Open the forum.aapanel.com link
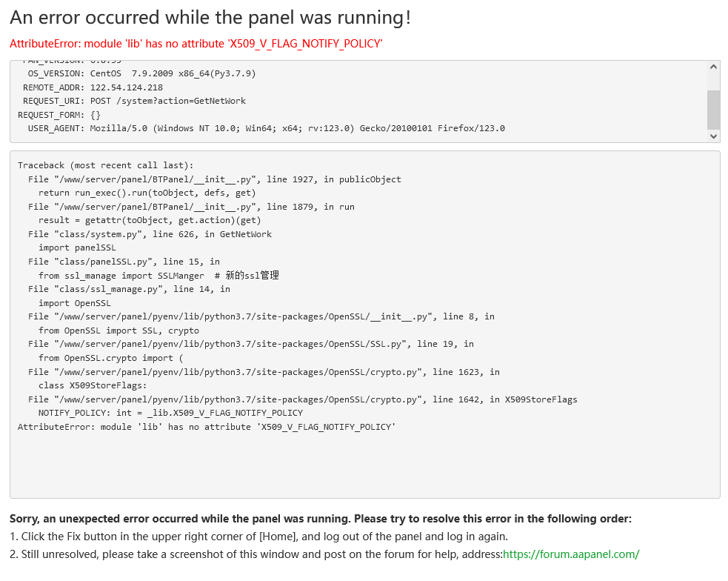The height and width of the screenshot is (581, 728). [x=570, y=554]
